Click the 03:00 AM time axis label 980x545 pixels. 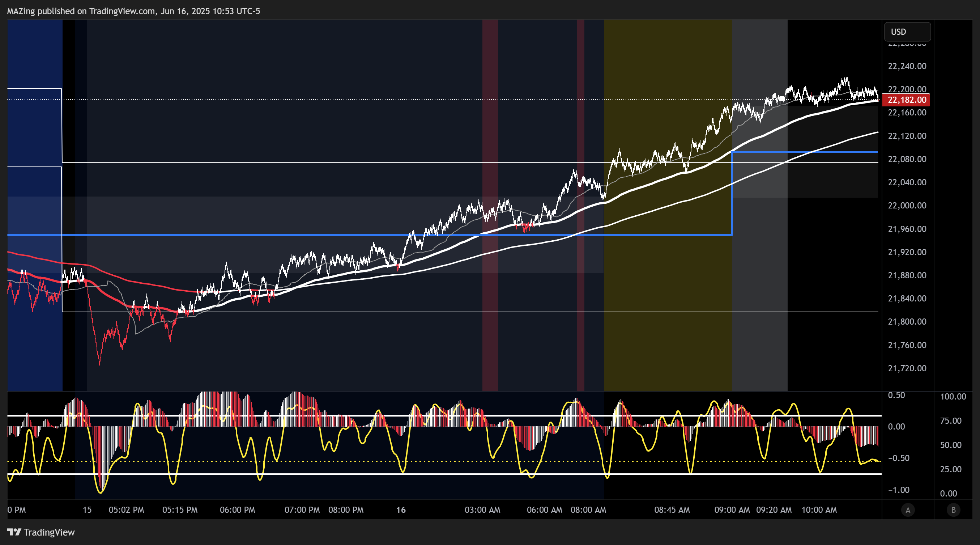coord(482,510)
